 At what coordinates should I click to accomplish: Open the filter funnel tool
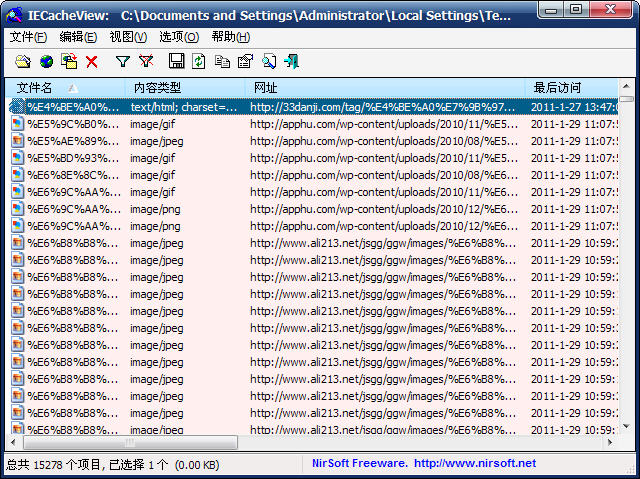click(122, 62)
